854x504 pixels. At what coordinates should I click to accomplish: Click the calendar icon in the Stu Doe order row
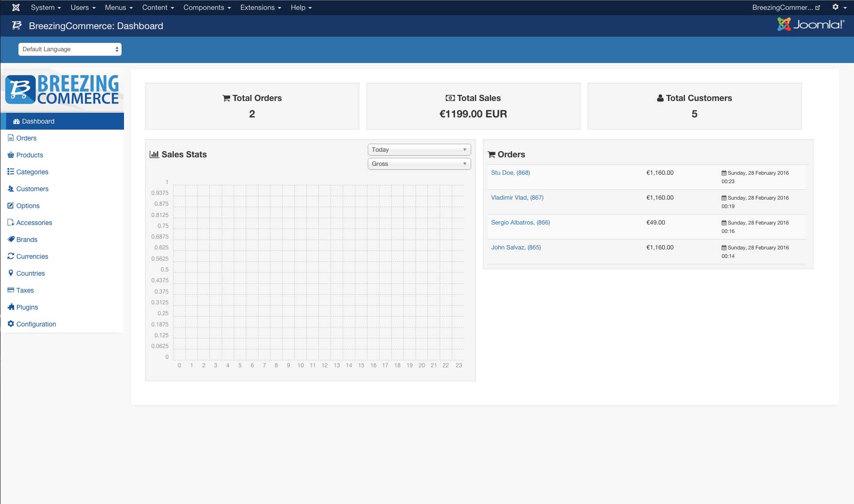coord(724,173)
